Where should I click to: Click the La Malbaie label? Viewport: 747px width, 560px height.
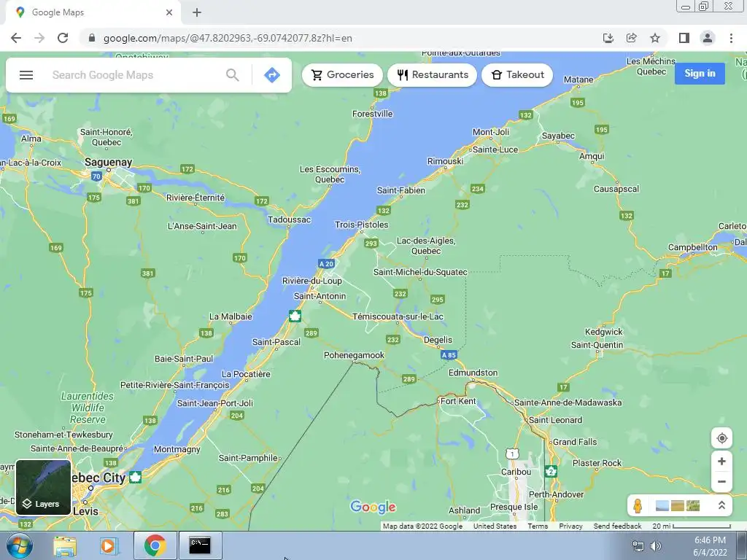tap(231, 316)
